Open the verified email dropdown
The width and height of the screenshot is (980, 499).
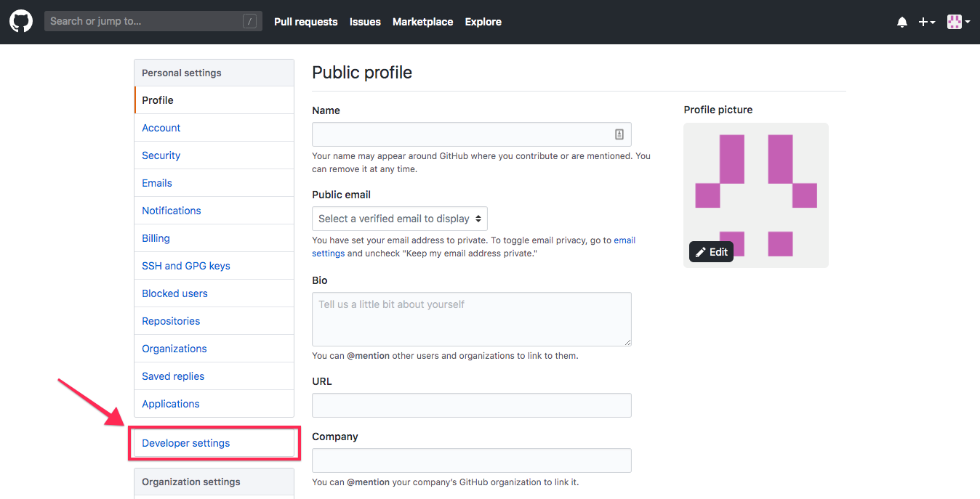399,219
